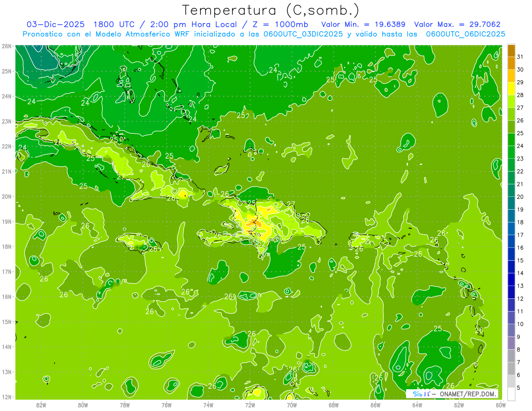Click the 2:00 pm Hora Local text
Image resolution: width=532 pixels, height=411 pixels.
193,24
